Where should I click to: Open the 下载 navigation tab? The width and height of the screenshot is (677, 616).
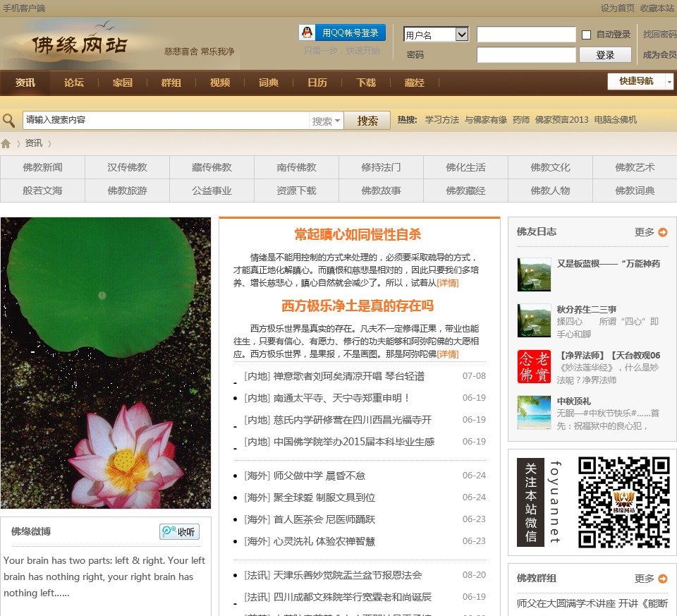coord(366,83)
